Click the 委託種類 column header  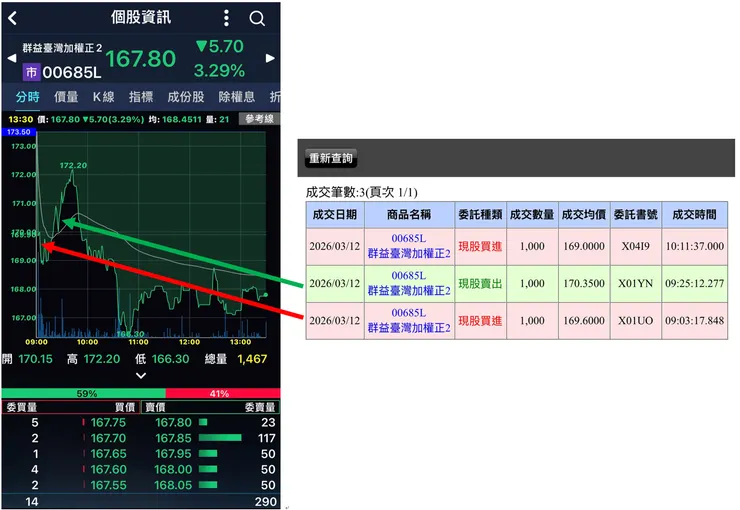pyautogui.click(x=480, y=215)
